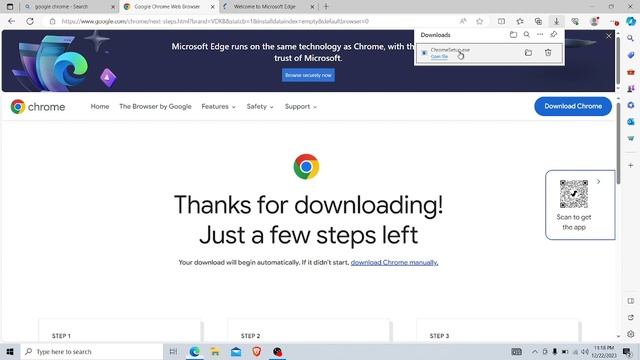Open sidebar Outlook icon
The image size is (640, 360).
[x=631, y=122]
